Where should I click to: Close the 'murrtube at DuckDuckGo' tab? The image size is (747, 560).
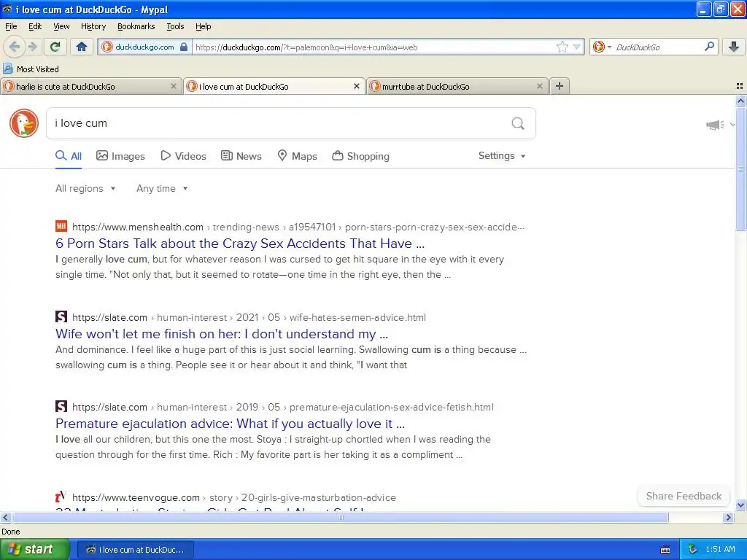(539, 86)
